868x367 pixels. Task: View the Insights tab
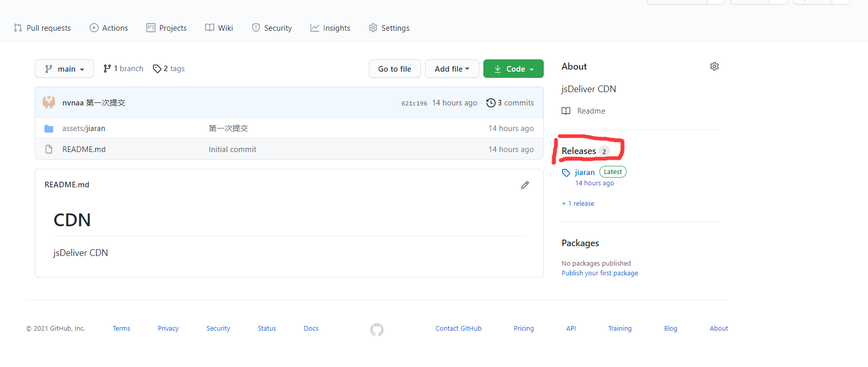pos(330,28)
